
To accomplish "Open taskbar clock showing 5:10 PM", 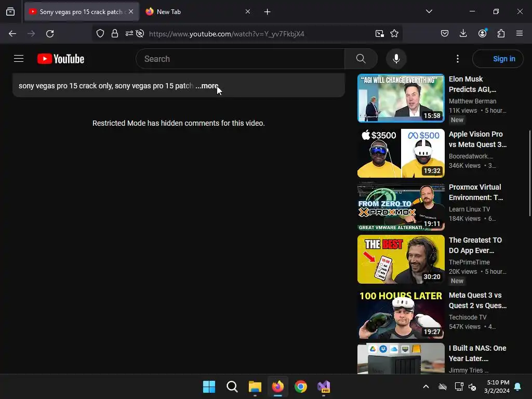I will [x=497, y=387].
